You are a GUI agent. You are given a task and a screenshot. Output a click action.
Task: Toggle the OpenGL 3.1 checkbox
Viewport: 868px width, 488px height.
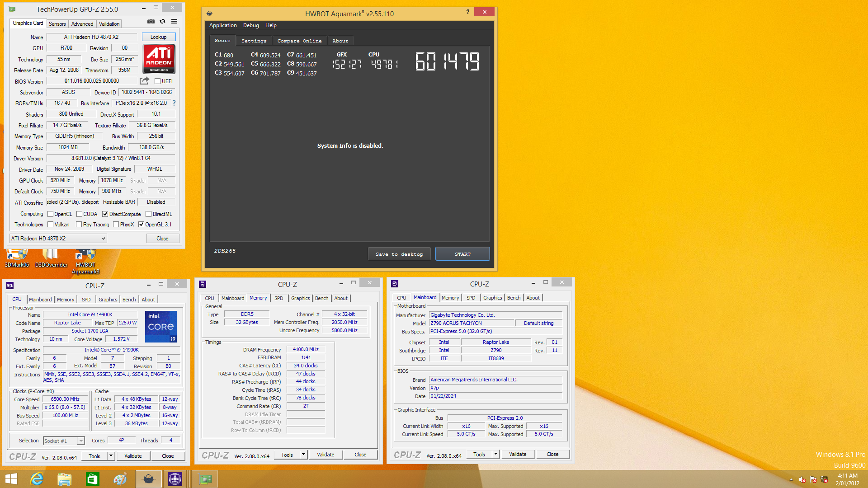[x=141, y=225]
